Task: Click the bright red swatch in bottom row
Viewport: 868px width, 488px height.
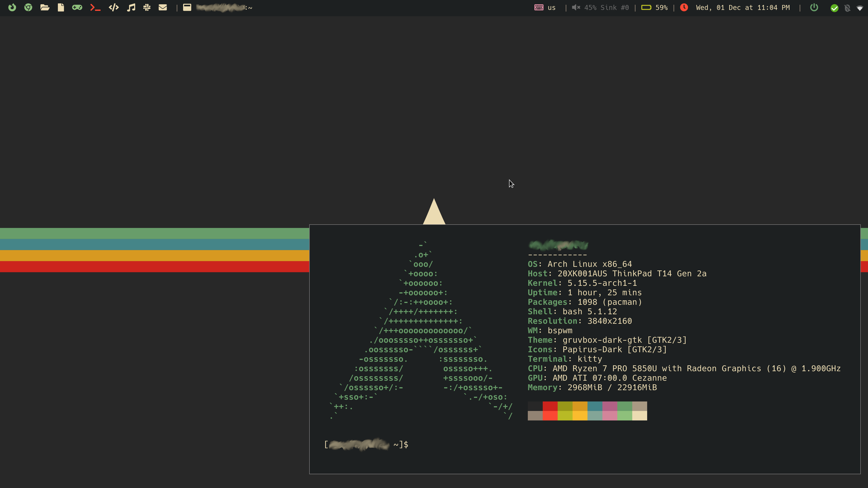Action: 550,416
